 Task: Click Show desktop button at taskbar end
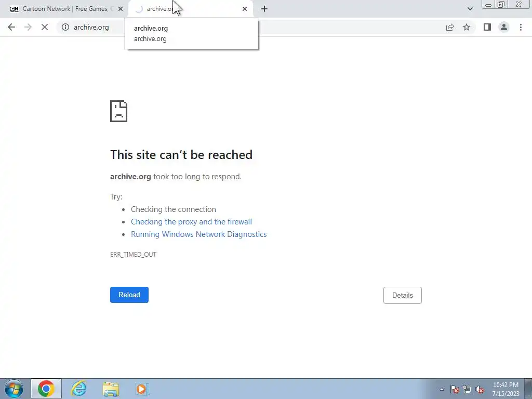[x=528, y=389]
